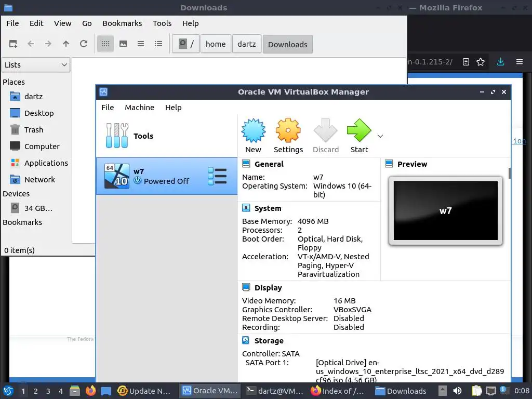
Task: Select the w7 virtual machine entry
Action: coord(167,176)
